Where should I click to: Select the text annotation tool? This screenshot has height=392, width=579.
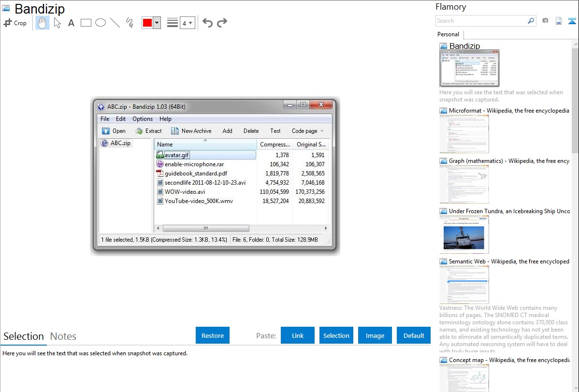click(71, 23)
